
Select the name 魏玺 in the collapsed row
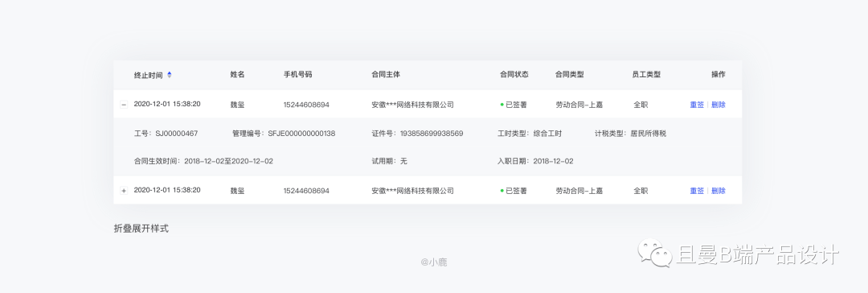237,191
